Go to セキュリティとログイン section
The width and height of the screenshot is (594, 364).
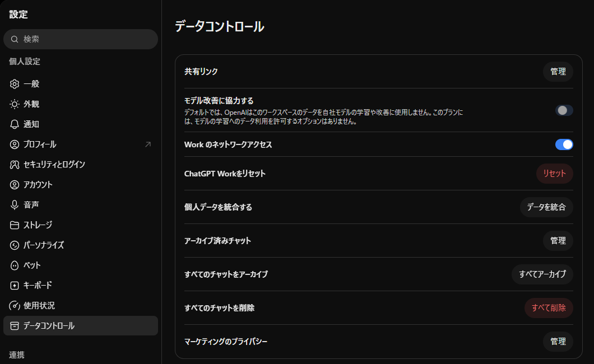click(80, 165)
